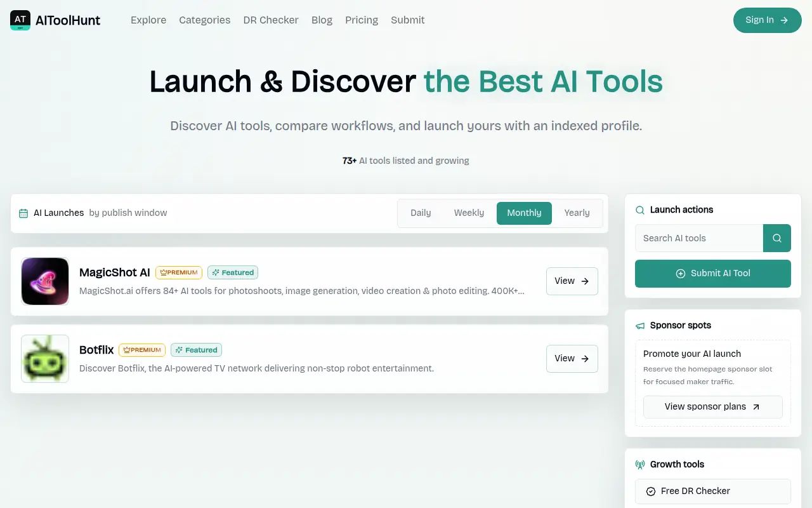Select the Yearly publish window
Image resolution: width=812 pixels, height=508 pixels.
click(577, 213)
